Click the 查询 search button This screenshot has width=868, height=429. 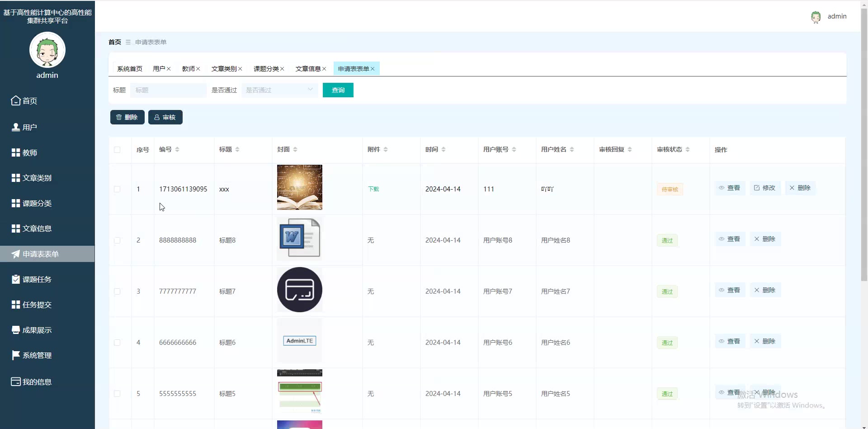pos(338,90)
